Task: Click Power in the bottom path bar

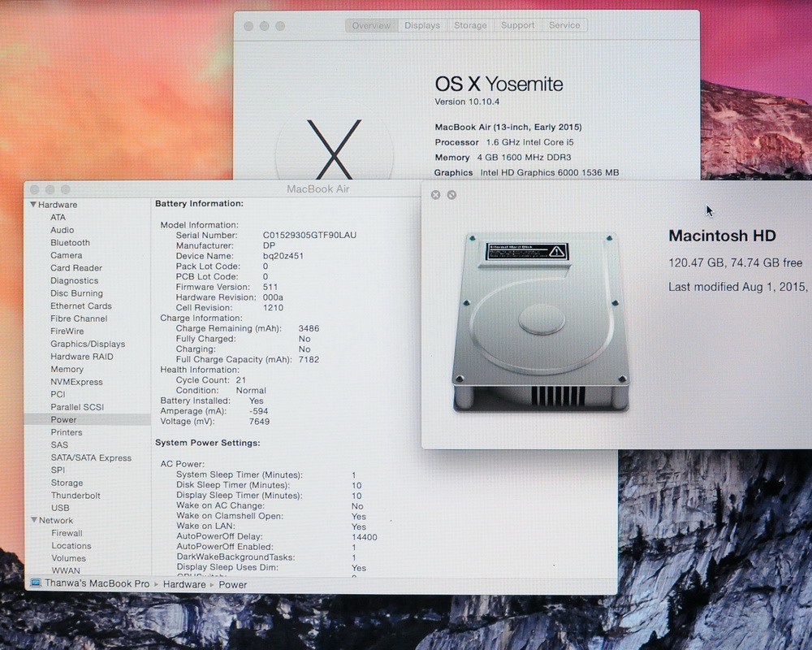Action: [x=232, y=585]
